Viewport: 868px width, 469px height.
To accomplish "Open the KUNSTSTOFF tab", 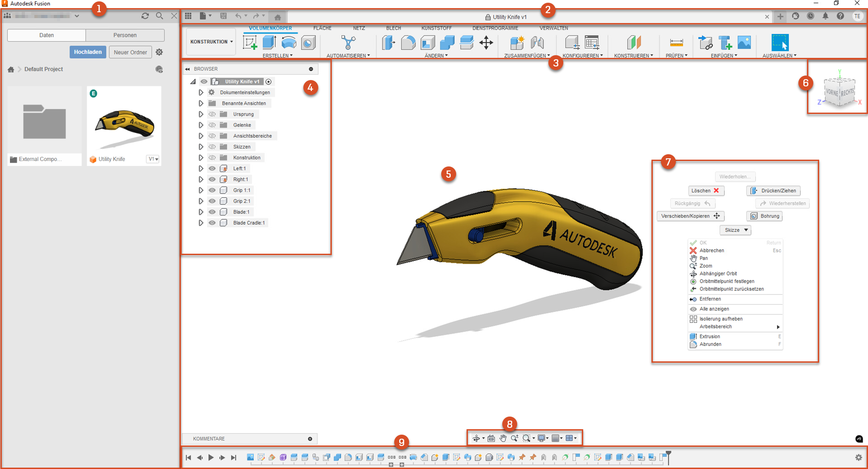I will click(x=436, y=28).
